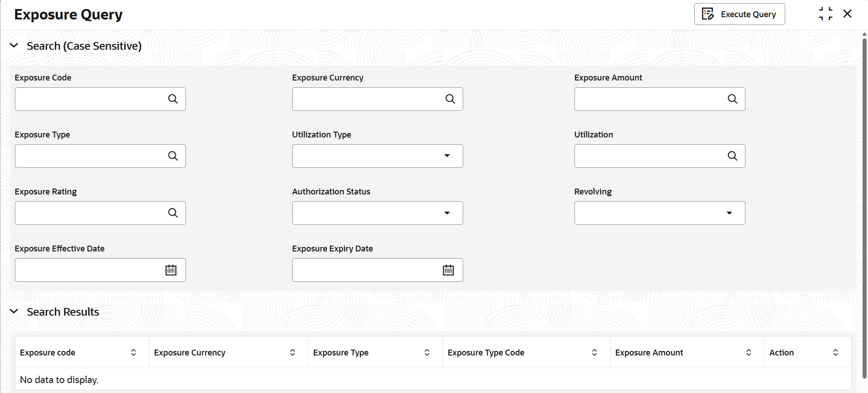Open the Exposure Currency lookup search icon
This screenshot has width=868, height=393.
coord(450,99)
